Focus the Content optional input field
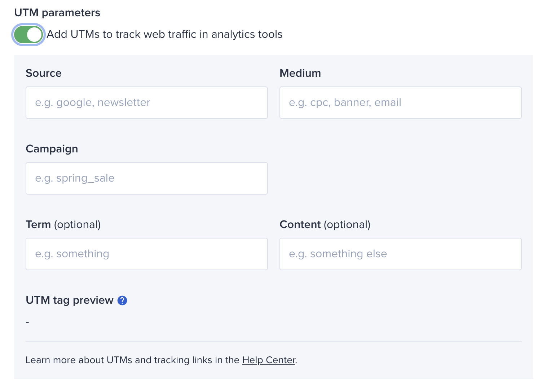This screenshot has width=551, height=392. tap(401, 254)
